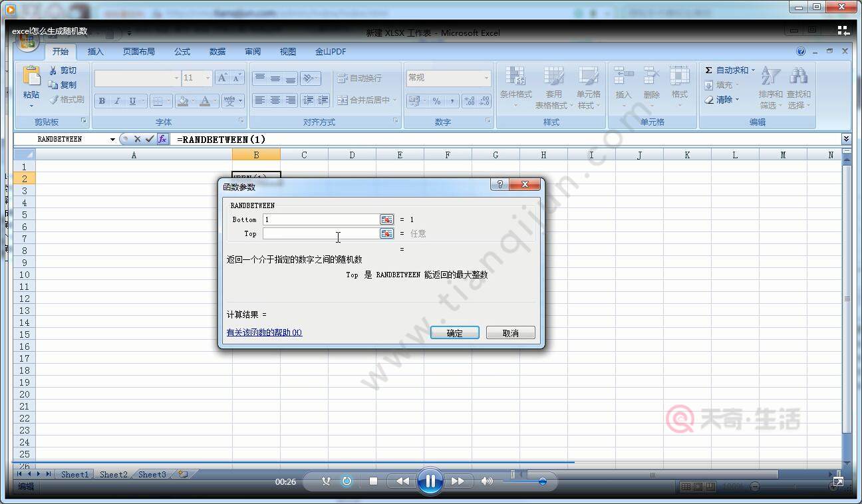862x504 pixels.
Task: Switch to the 插入 ribbon tab
Action: pyautogui.click(x=96, y=51)
